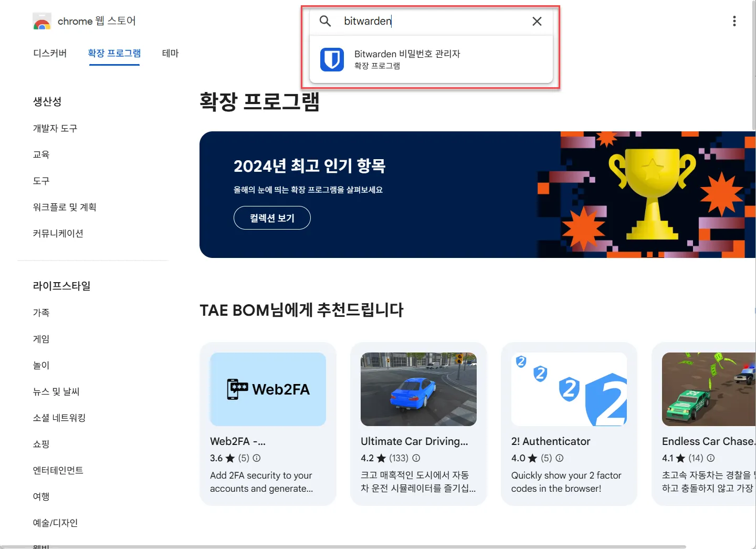756x549 pixels.
Task: Click the star icon in Endless Car Chase's 4.1 rating
Action: (x=680, y=458)
